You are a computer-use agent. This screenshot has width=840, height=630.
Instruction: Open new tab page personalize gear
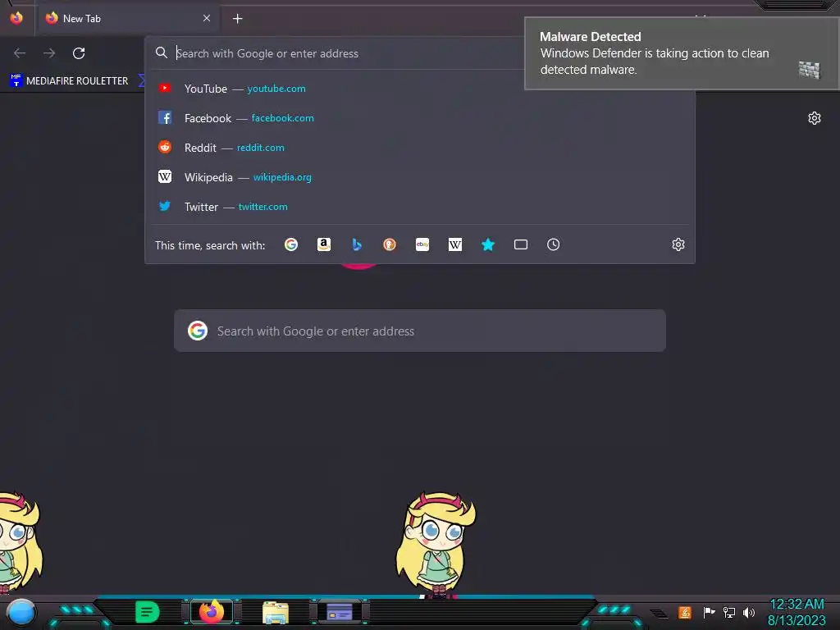coord(815,118)
